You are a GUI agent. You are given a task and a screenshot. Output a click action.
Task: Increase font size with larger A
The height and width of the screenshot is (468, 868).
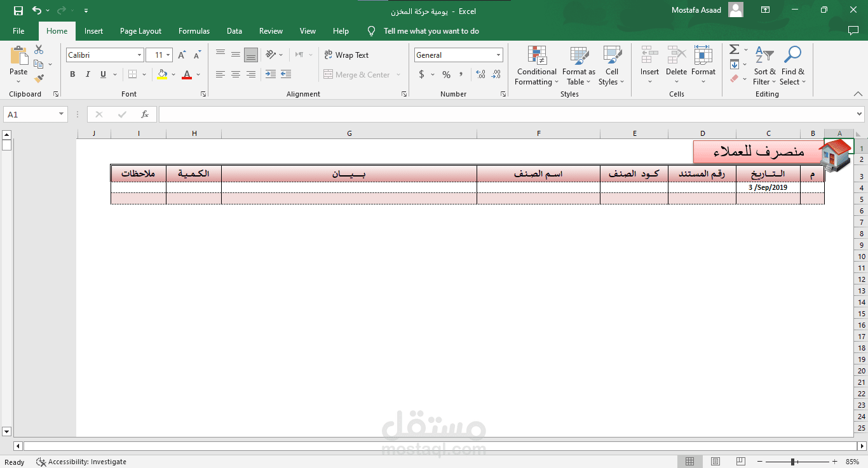[181, 55]
